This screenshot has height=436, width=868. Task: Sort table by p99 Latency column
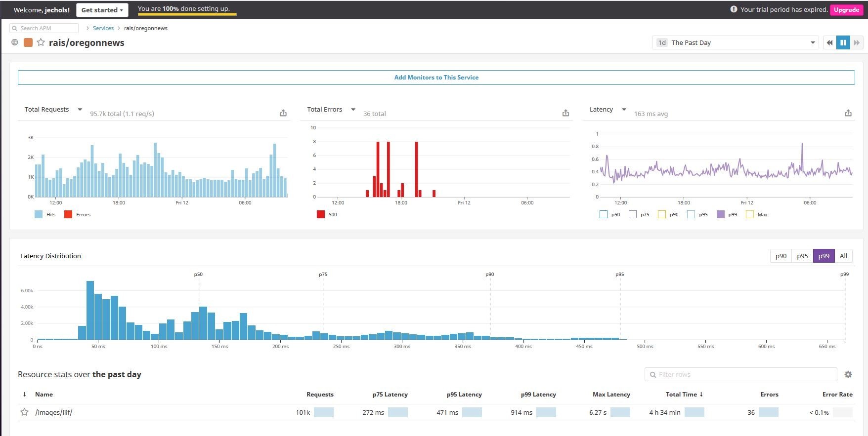[538, 394]
